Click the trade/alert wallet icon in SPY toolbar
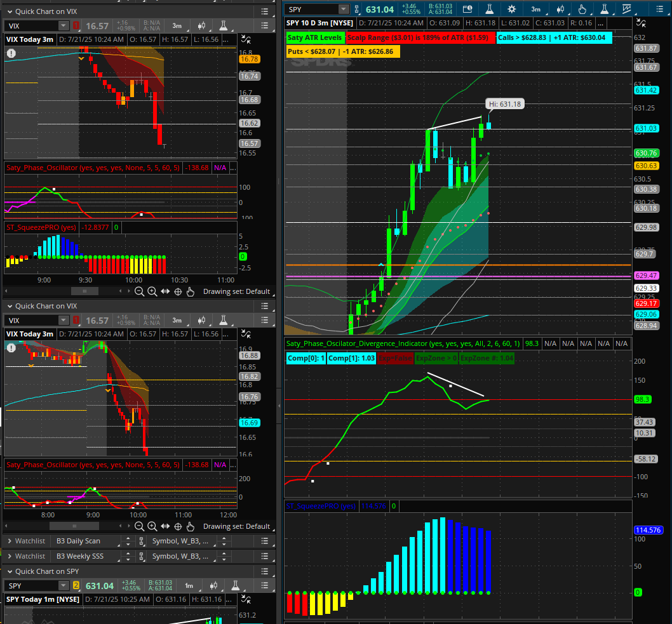 (x=467, y=9)
